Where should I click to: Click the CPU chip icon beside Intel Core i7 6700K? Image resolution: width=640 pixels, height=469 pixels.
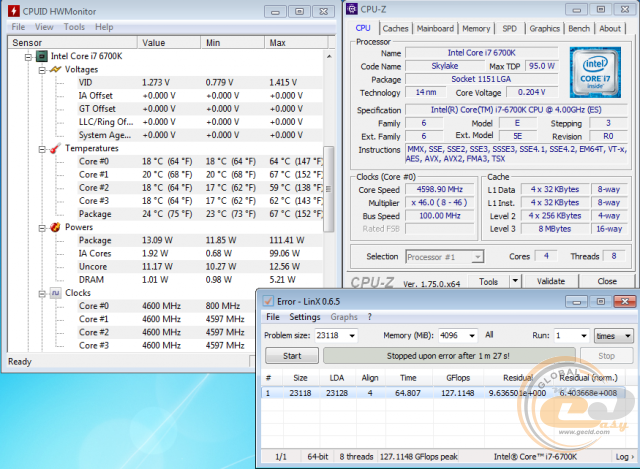[x=42, y=56]
